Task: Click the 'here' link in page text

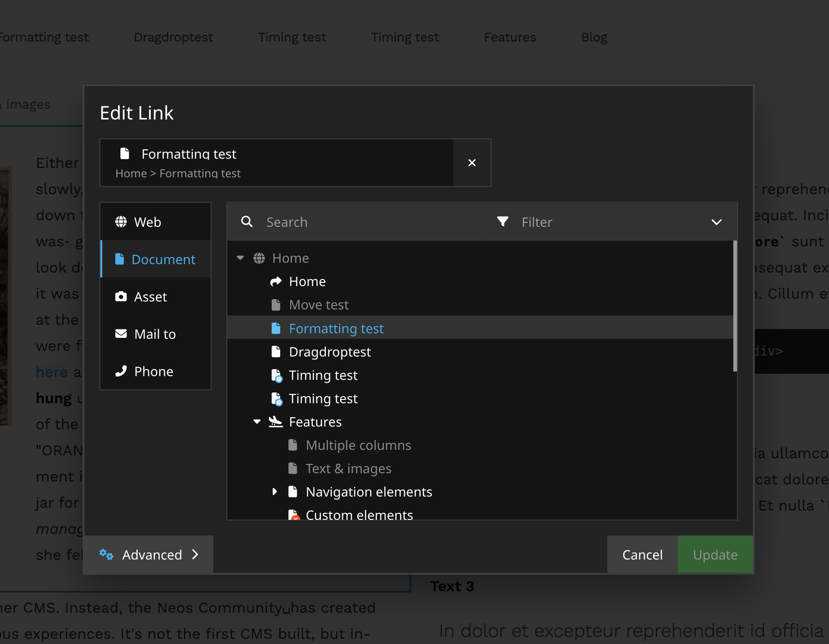Action: click(51, 371)
